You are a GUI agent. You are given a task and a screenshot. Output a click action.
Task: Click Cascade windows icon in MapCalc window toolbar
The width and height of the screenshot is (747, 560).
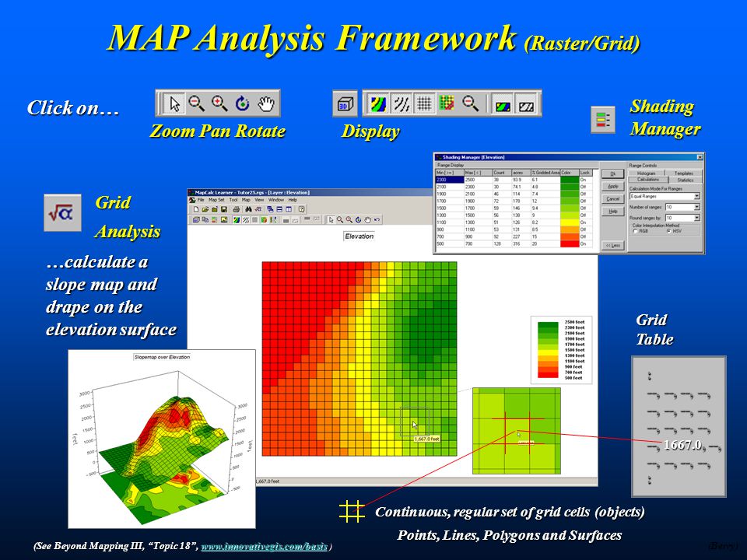coord(270,209)
